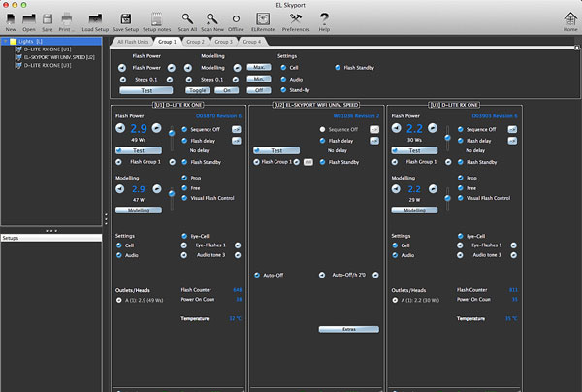
Task: Click the group modelling Min button
Action: tap(259, 79)
